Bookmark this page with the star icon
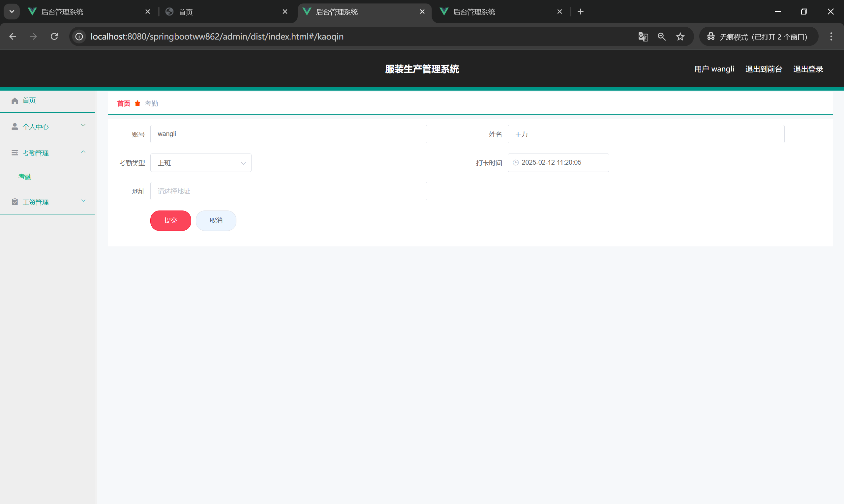This screenshot has width=844, height=504. click(680, 37)
